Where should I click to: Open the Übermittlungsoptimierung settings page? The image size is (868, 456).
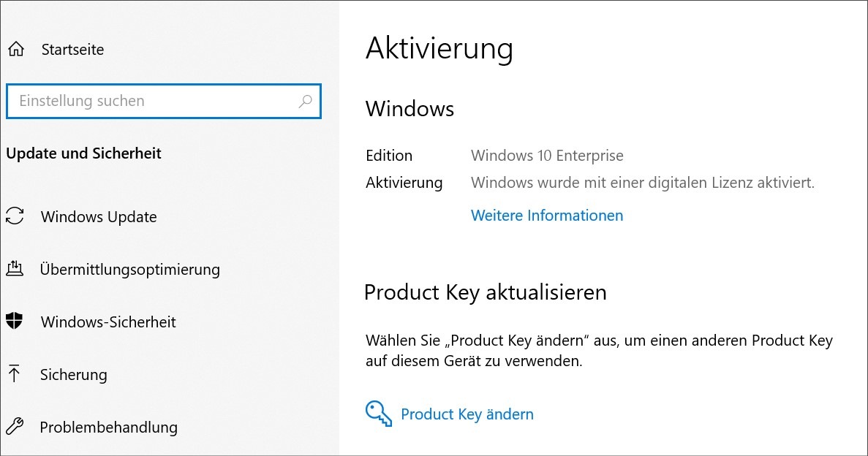[129, 269]
